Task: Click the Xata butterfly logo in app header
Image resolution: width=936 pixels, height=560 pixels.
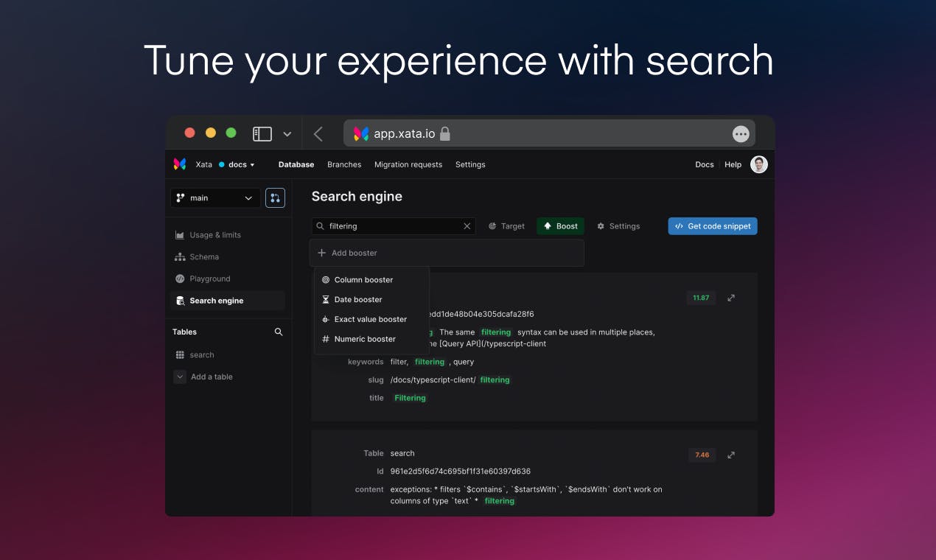Action: pyautogui.click(x=180, y=164)
